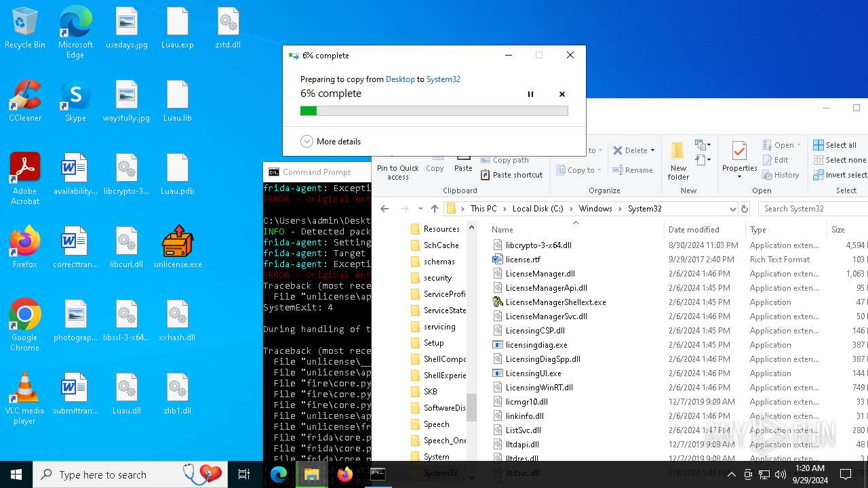Expand the address bar history dropdown

pyautogui.click(x=732, y=209)
